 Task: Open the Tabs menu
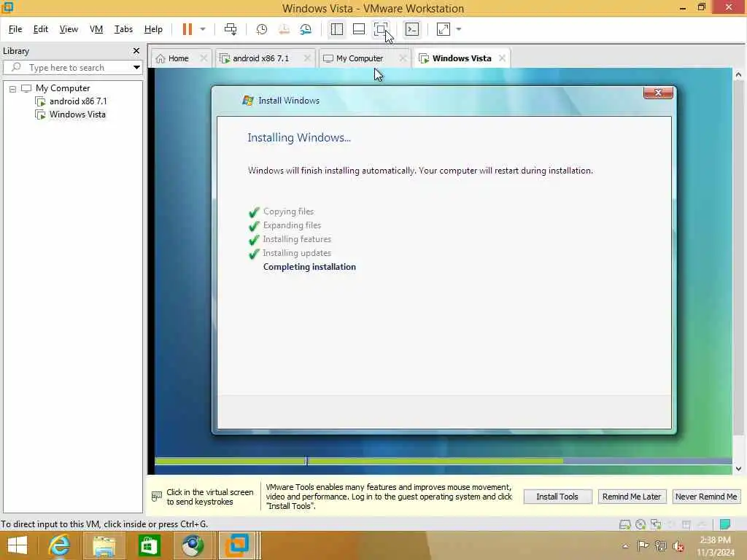point(123,29)
